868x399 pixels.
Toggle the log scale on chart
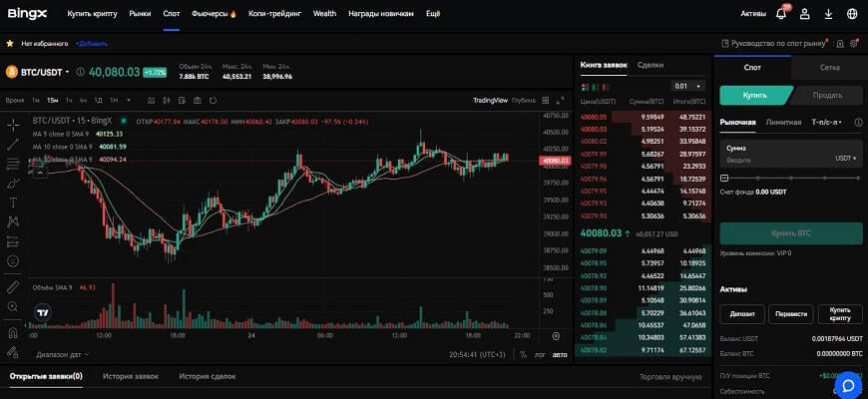[540, 354]
